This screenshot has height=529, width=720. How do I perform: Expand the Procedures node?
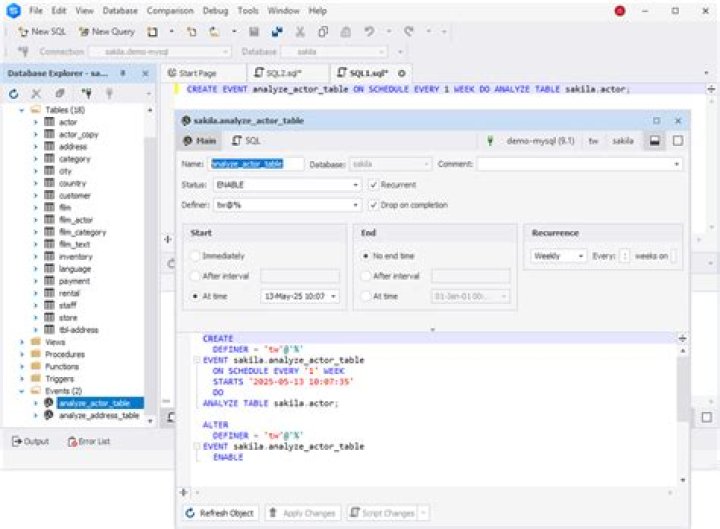click(x=22, y=354)
